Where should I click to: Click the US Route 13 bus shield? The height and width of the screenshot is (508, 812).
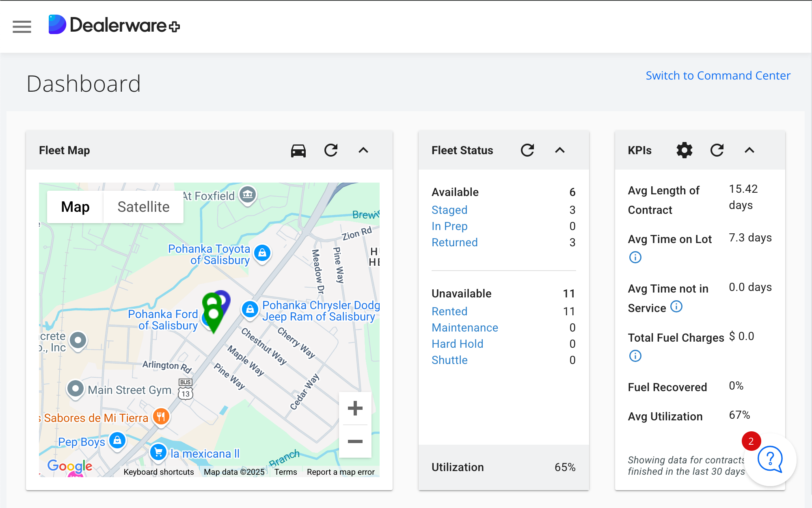tap(186, 390)
